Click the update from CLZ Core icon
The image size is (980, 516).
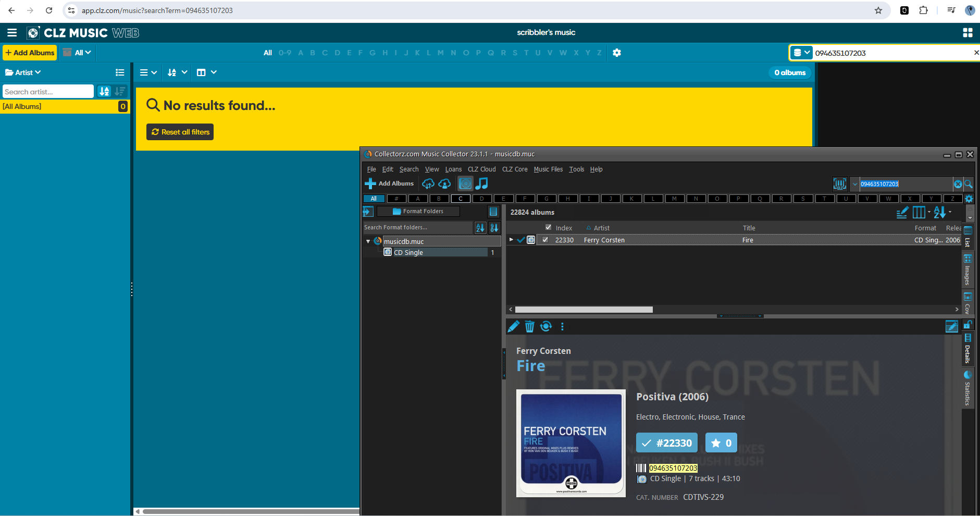tap(546, 327)
